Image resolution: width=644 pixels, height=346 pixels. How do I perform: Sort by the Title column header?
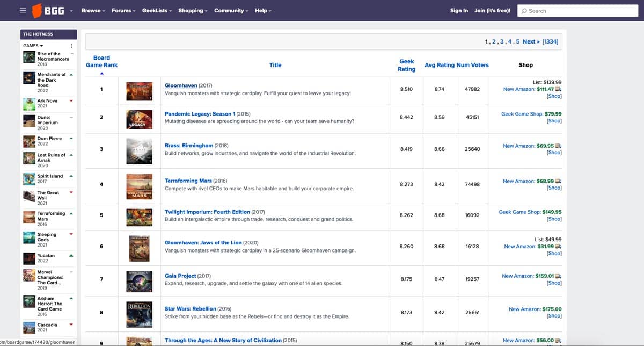(x=275, y=65)
